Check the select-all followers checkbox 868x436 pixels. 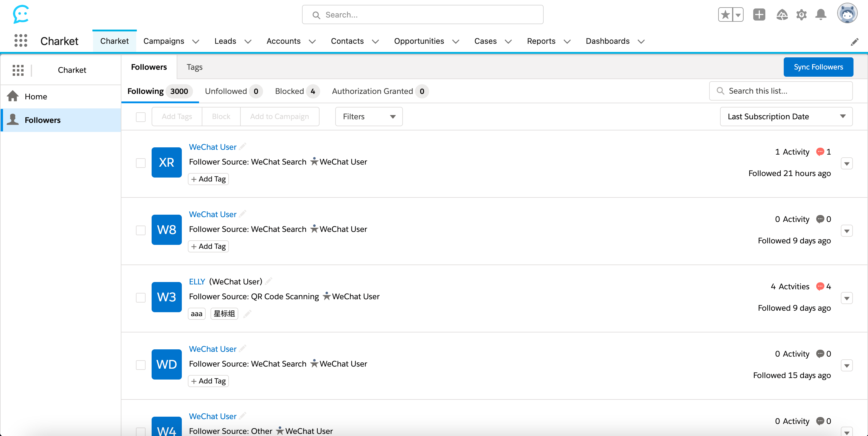[140, 117]
